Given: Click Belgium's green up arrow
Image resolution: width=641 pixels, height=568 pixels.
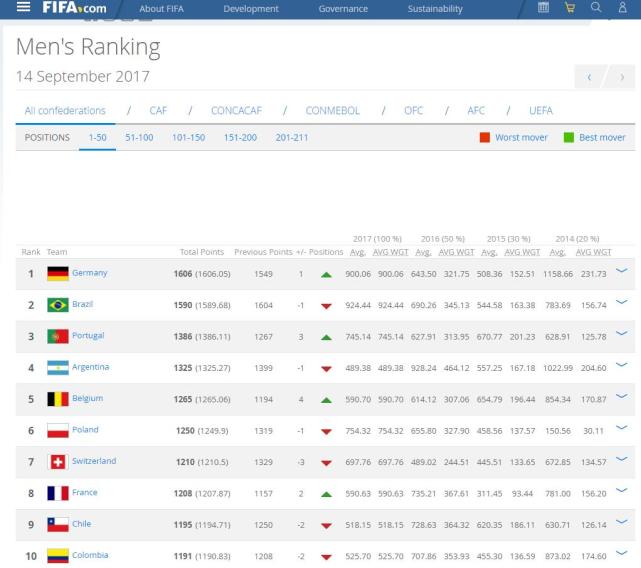Looking at the screenshot, I should (x=326, y=400).
